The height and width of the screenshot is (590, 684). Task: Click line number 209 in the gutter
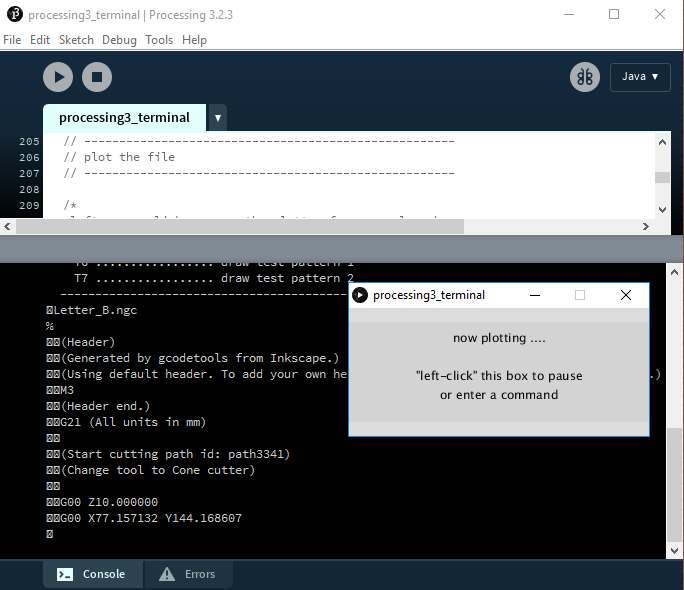29,205
